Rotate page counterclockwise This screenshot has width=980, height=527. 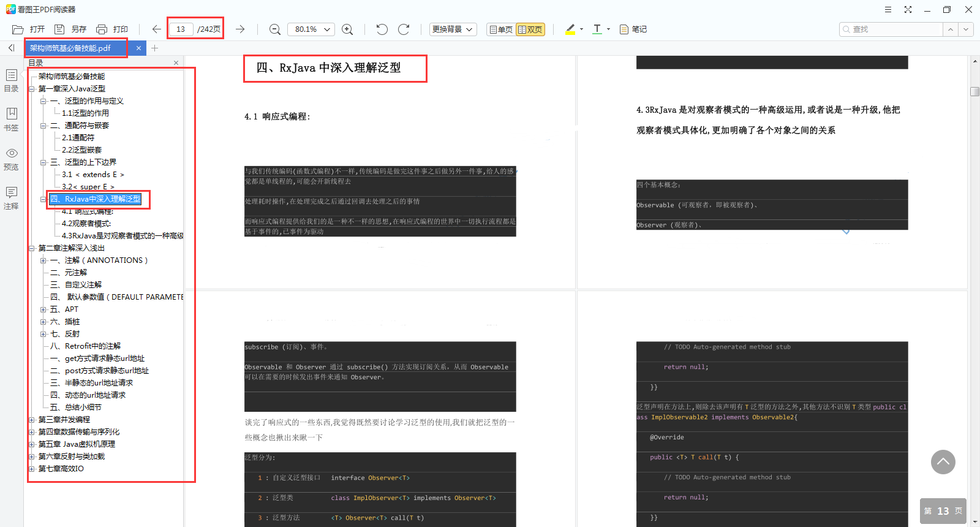382,29
